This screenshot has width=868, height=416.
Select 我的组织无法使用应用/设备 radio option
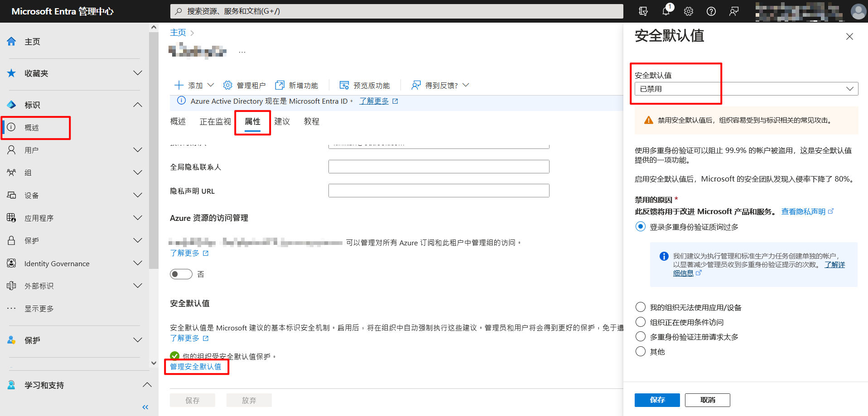click(x=640, y=307)
